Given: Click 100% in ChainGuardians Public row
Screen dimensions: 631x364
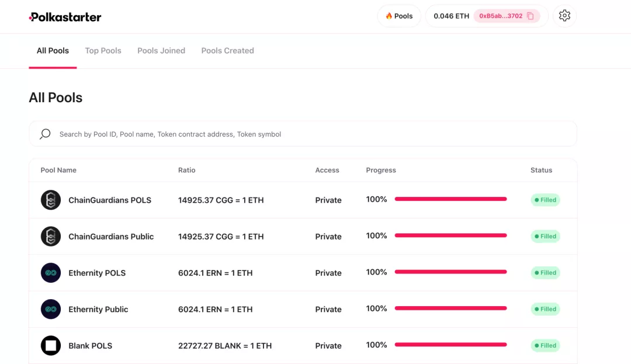Looking at the screenshot, I should tap(377, 235).
